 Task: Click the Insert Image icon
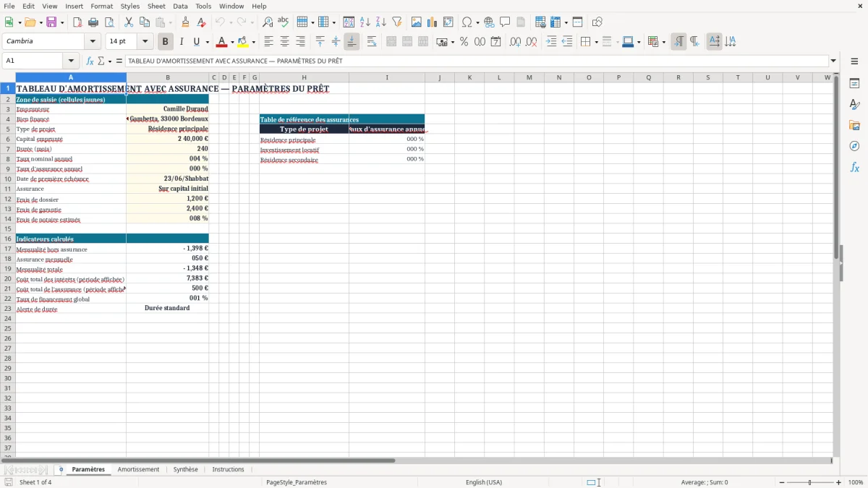tap(417, 22)
